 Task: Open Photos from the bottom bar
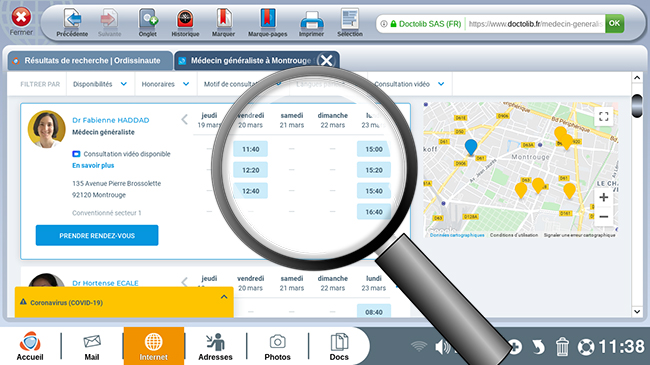[x=277, y=347]
